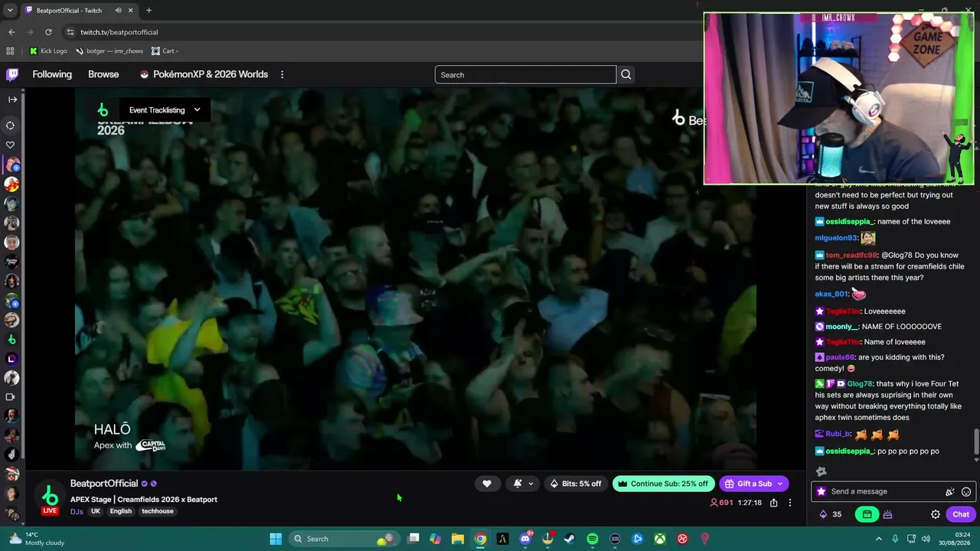
Task: Show hidden system tray icons chevron
Action: pos(878,539)
